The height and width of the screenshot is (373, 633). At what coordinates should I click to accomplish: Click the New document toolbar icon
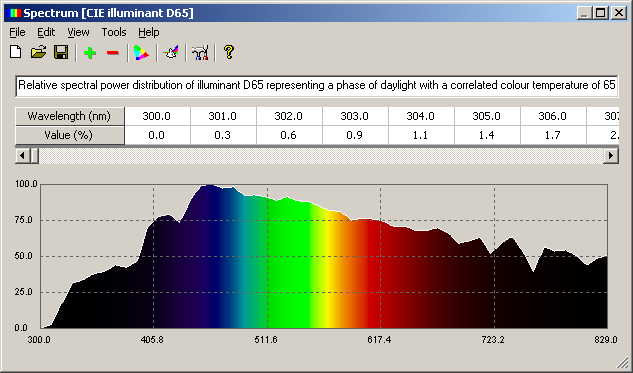click(15, 52)
